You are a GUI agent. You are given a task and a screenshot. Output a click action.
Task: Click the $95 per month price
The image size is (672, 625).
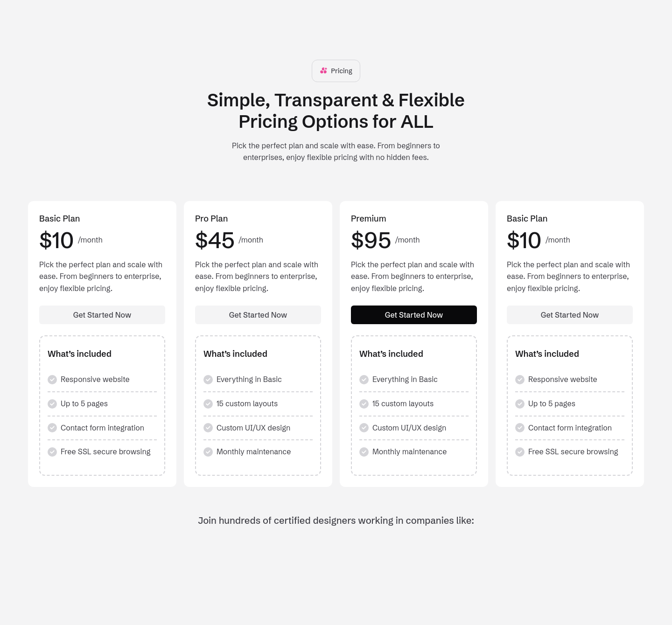coord(371,240)
